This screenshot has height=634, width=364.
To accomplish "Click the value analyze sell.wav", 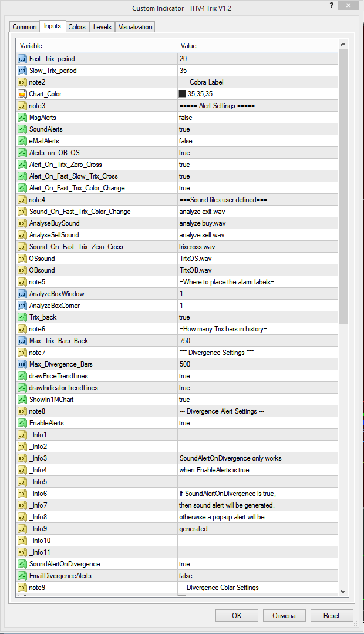I will [202, 235].
